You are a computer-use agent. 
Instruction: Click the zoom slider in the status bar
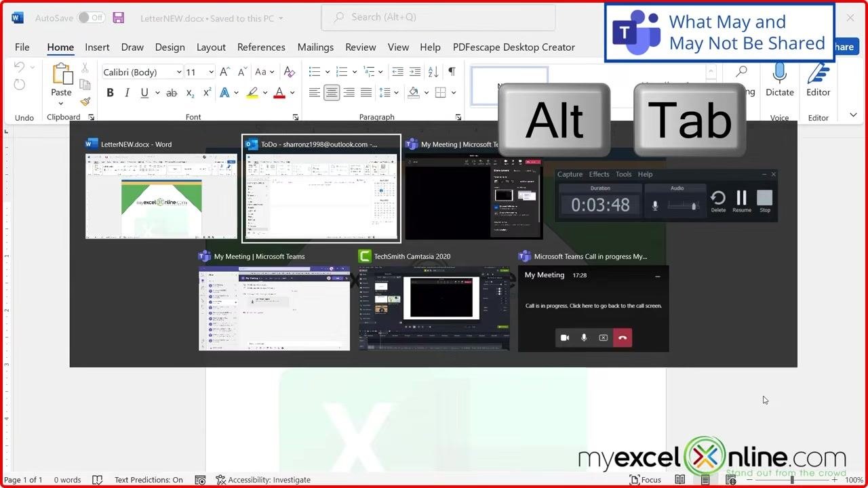(x=791, y=480)
